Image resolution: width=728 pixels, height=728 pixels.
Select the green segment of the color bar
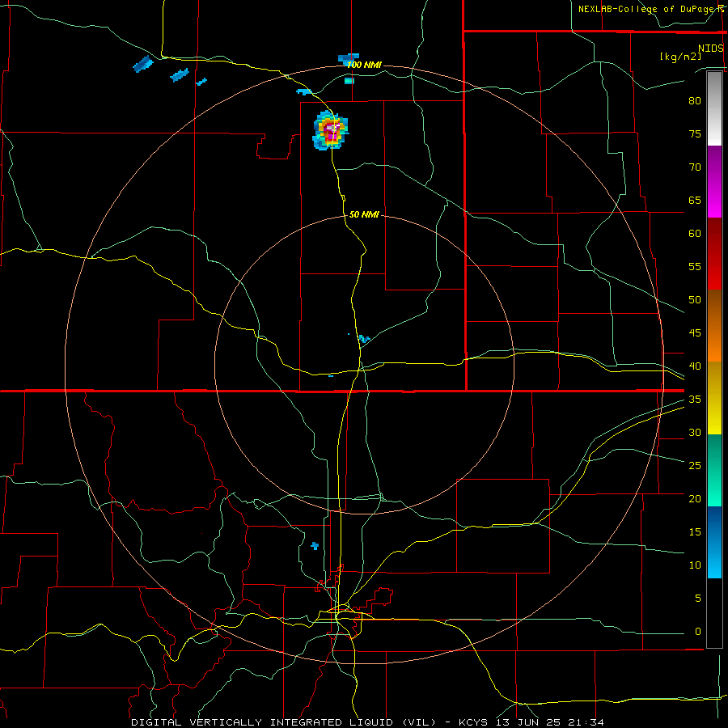(x=714, y=470)
